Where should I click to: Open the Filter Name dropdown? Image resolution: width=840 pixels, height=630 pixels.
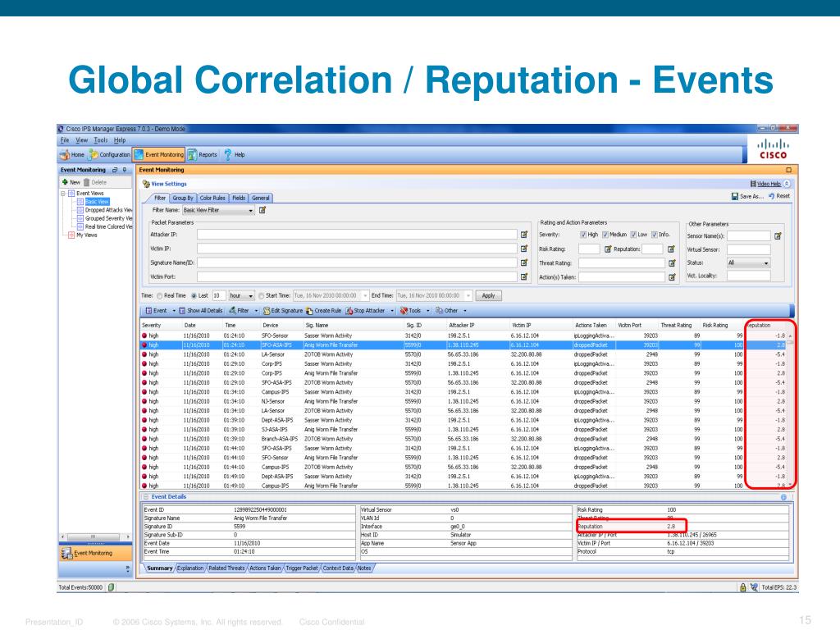pyautogui.click(x=218, y=210)
